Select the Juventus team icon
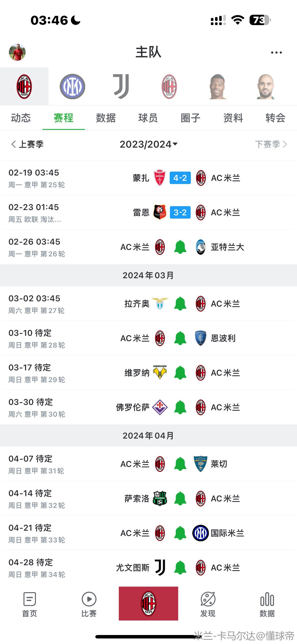The image size is (297, 644). [121, 87]
